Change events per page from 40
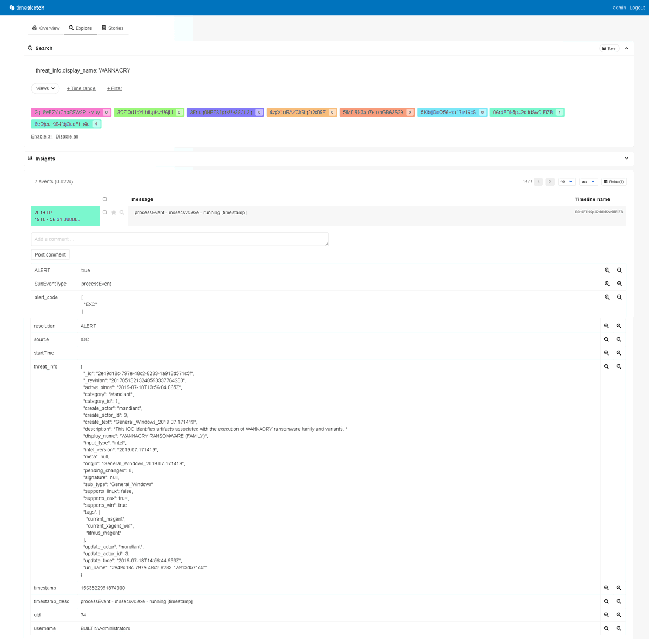This screenshot has height=644, width=649. click(566, 181)
